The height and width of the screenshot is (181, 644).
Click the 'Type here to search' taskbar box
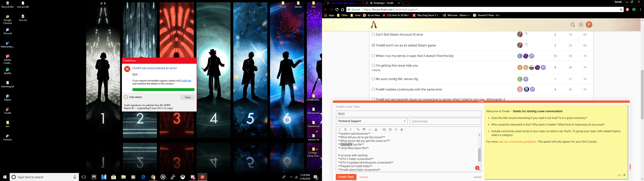[44, 177]
